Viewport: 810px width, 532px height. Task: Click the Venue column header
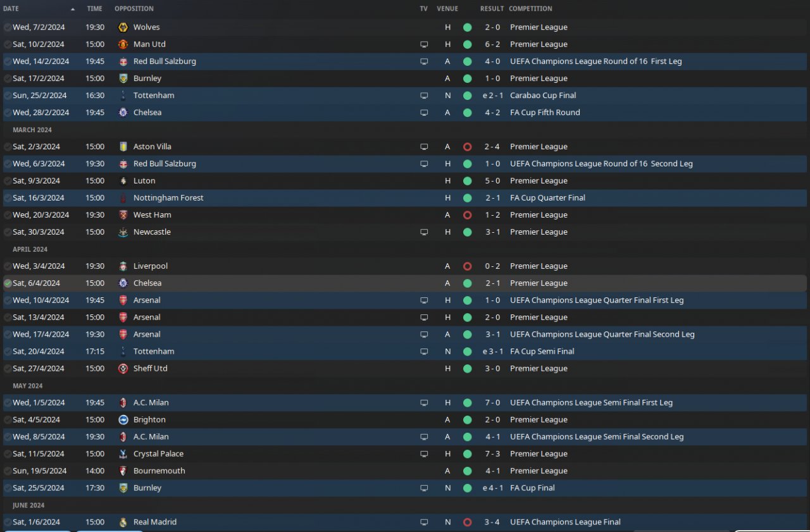pyautogui.click(x=447, y=9)
